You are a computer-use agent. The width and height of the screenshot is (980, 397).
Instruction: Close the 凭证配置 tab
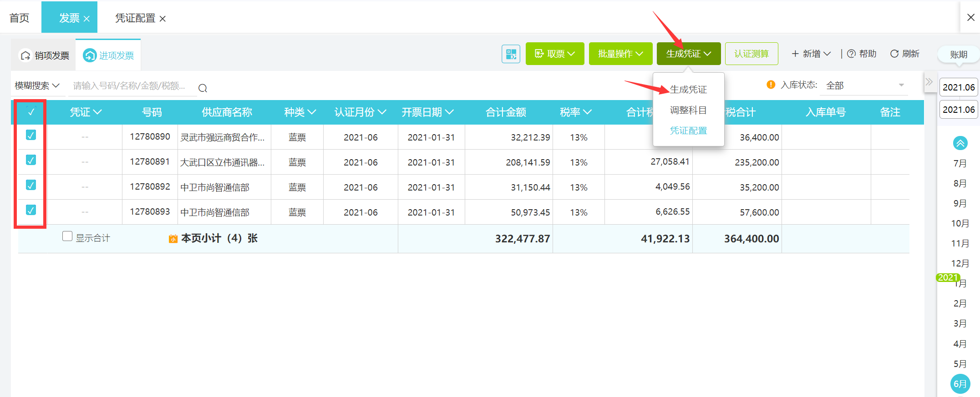coord(162,19)
